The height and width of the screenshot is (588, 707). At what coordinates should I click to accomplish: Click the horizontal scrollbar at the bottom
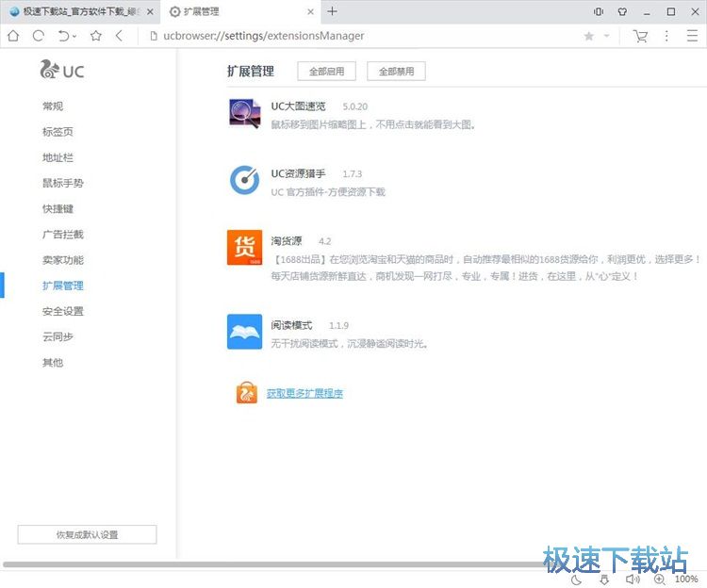point(280,564)
